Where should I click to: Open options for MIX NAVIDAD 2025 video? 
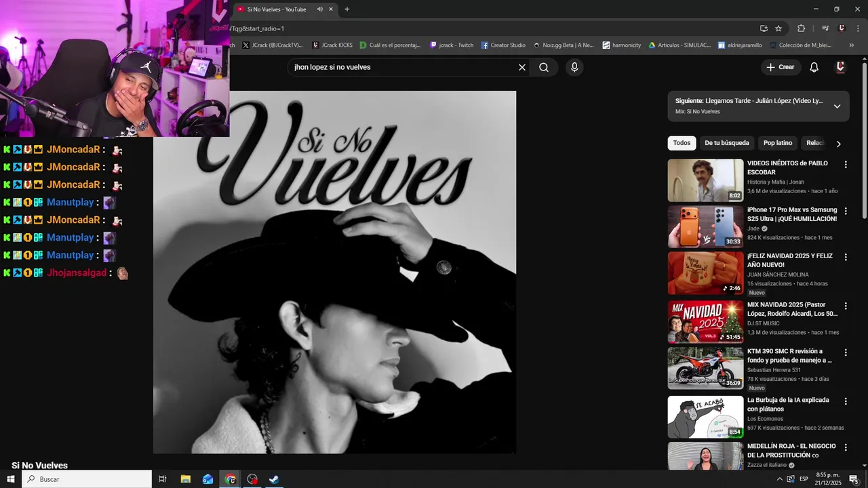pos(846,306)
